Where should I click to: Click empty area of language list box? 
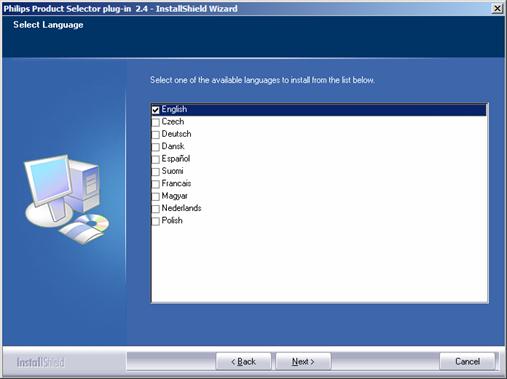[319, 264]
